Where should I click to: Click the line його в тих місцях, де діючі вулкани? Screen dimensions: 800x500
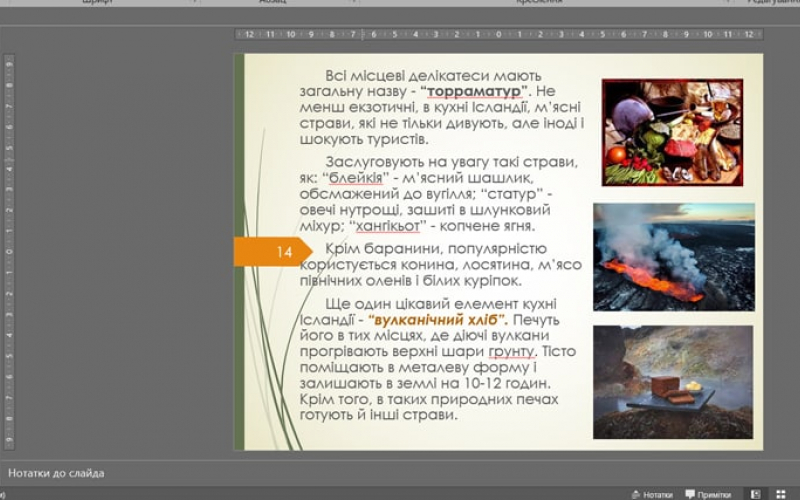click(424, 336)
